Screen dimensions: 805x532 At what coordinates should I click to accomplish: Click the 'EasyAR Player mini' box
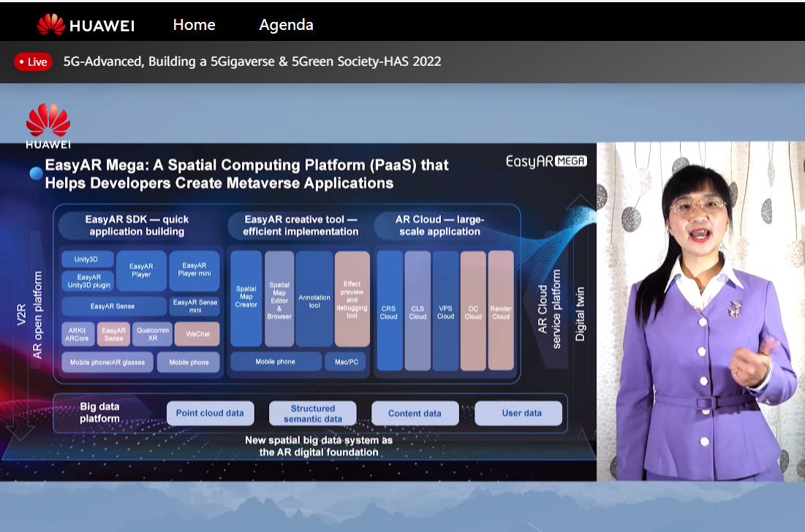[x=194, y=271]
